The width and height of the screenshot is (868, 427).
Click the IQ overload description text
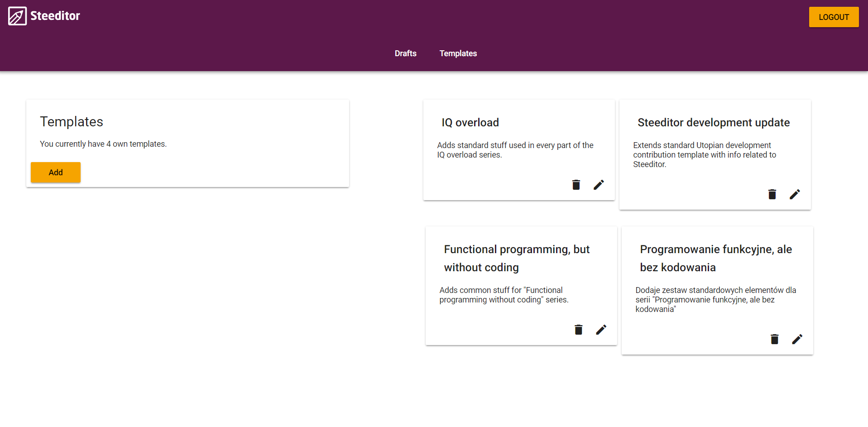tap(515, 150)
